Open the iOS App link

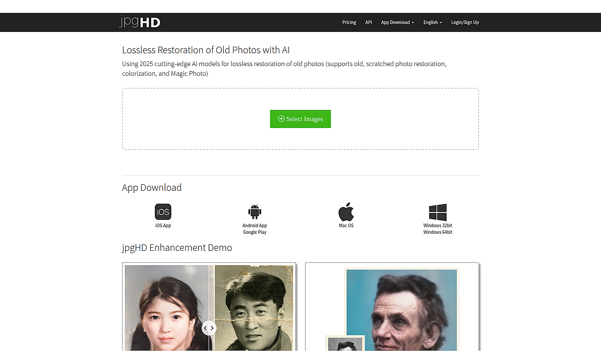[x=163, y=225]
